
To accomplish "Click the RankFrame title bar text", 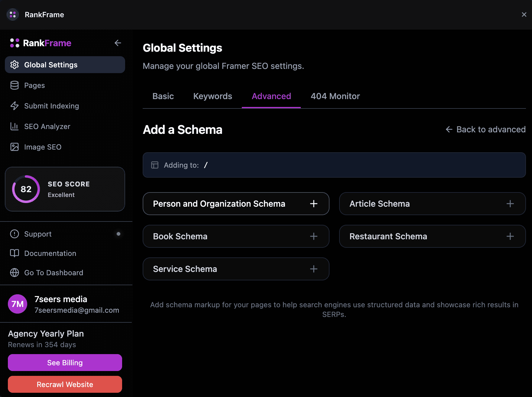I will pyautogui.click(x=44, y=15).
